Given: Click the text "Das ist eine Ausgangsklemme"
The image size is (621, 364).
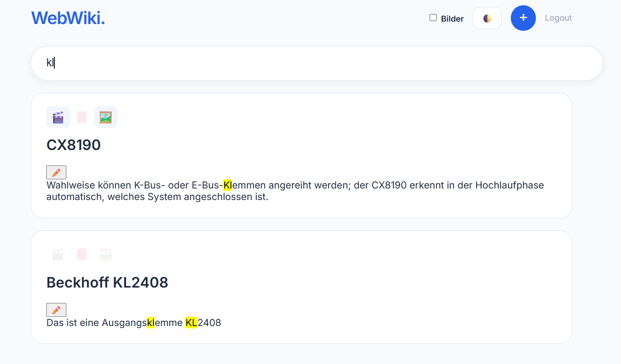Looking at the screenshot, I should coord(115,323).
